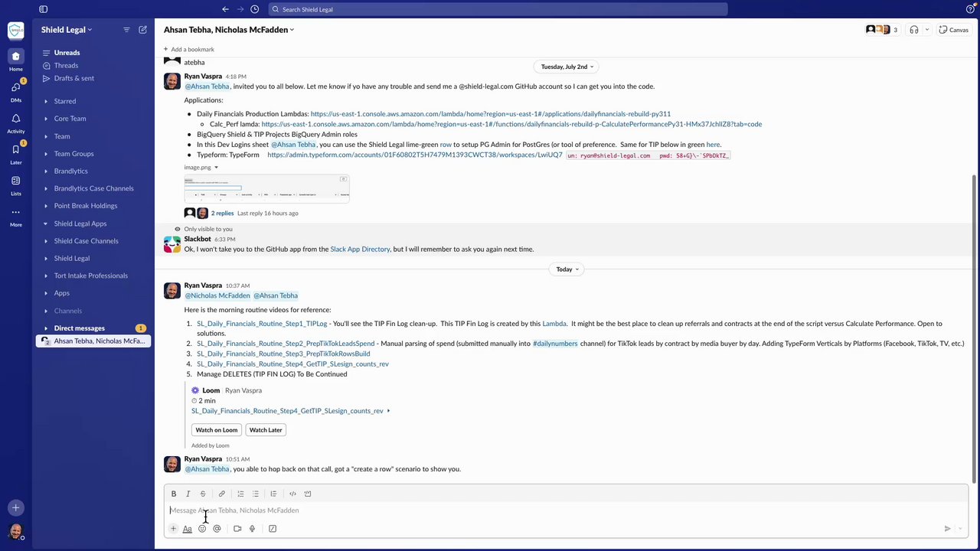The image size is (980, 551).
Task: Insert a link using the composer link icon
Action: (222, 494)
